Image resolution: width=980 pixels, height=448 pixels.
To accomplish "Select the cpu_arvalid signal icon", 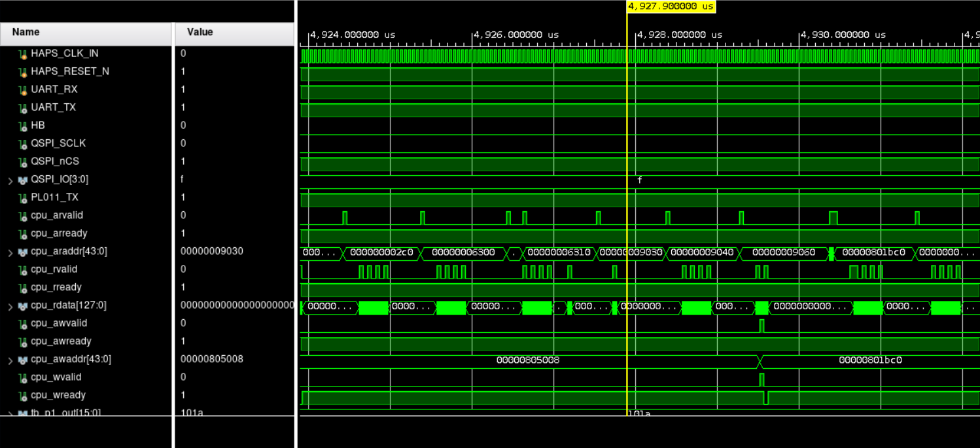I will tap(22, 215).
